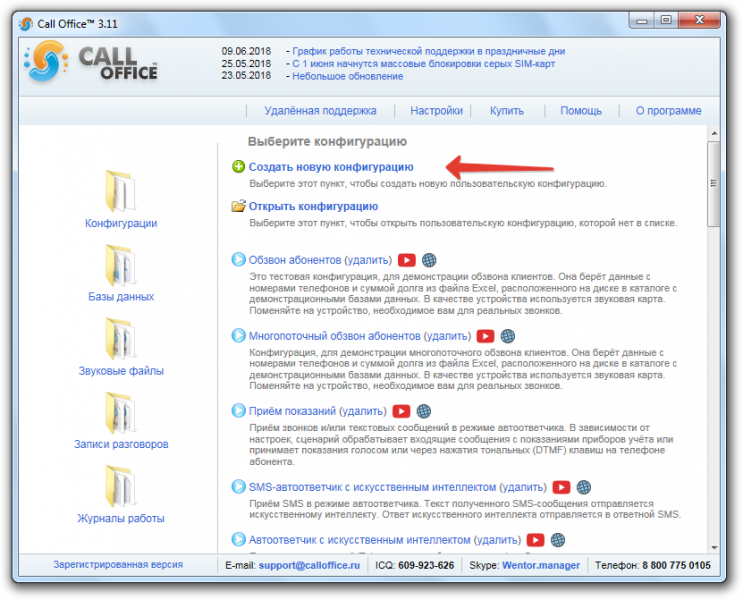Read news Небольшое обновление
Screen dimensions: 743x600
coord(347,76)
